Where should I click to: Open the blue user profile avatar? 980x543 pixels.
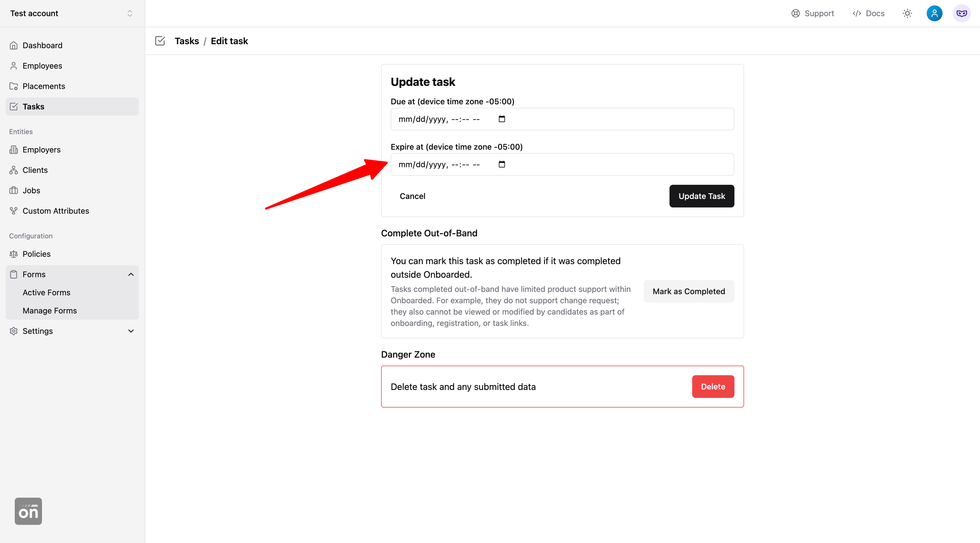click(934, 14)
